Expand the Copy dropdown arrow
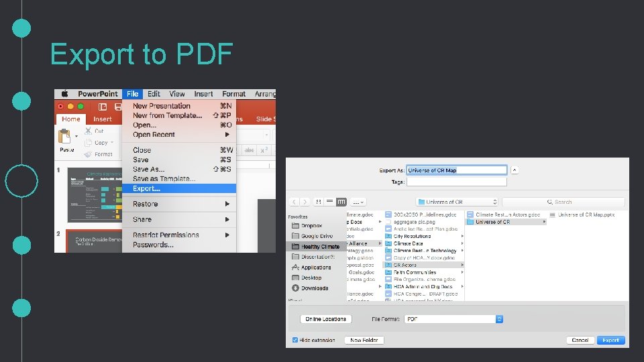 coord(112,142)
